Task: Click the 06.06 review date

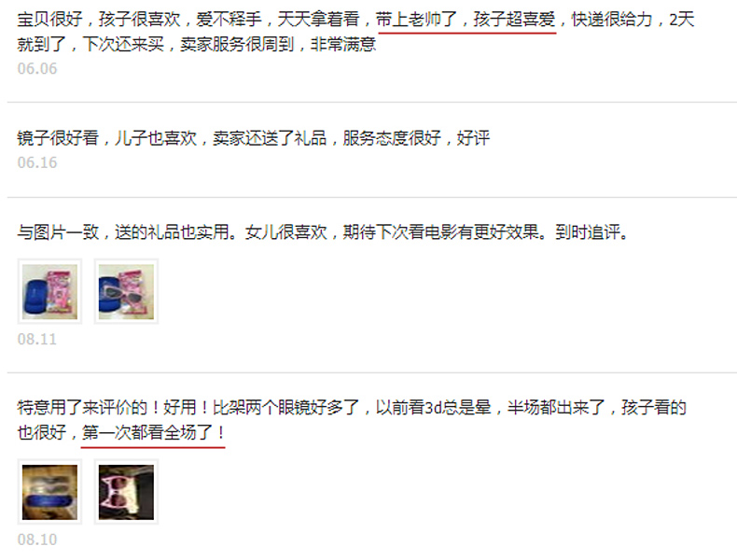Action: coord(37,69)
